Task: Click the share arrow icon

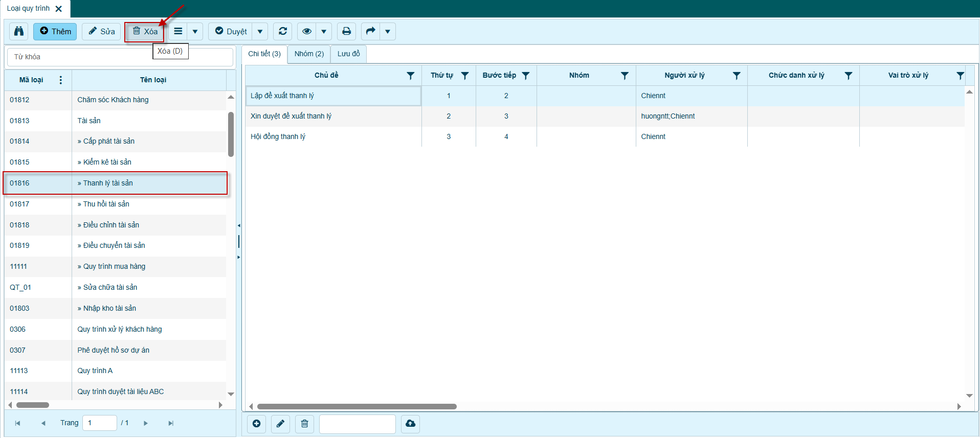Action: click(x=370, y=31)
